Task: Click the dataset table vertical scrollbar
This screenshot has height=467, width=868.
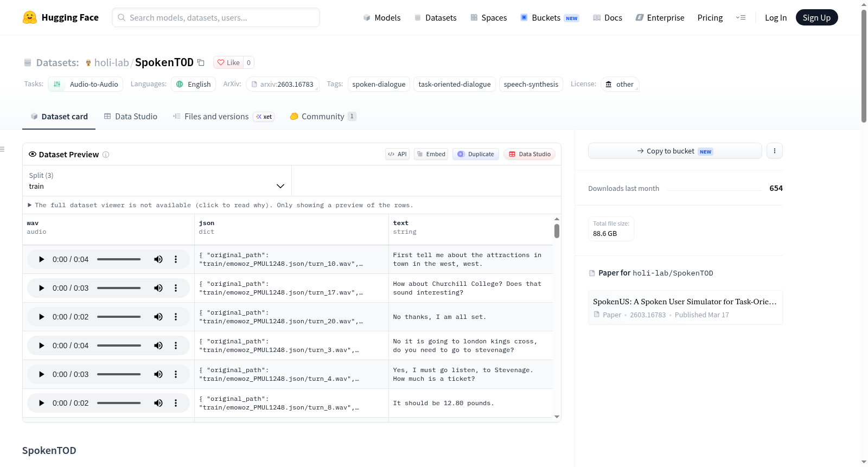Action: click(557, 231)
